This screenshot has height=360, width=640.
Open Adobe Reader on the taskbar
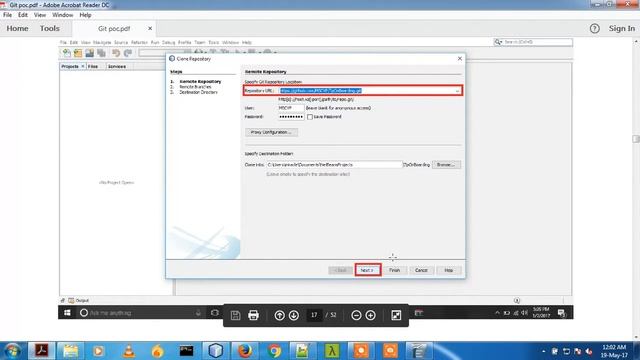[x=41, y=351]
